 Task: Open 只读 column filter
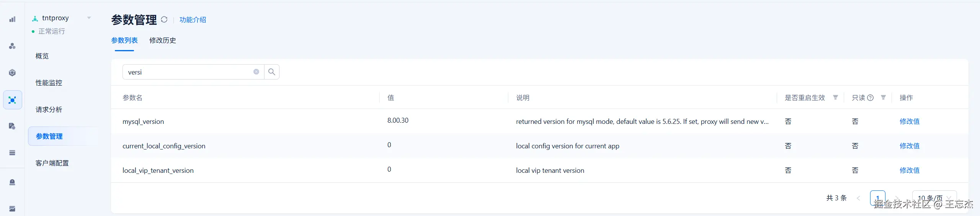point(883,97)
